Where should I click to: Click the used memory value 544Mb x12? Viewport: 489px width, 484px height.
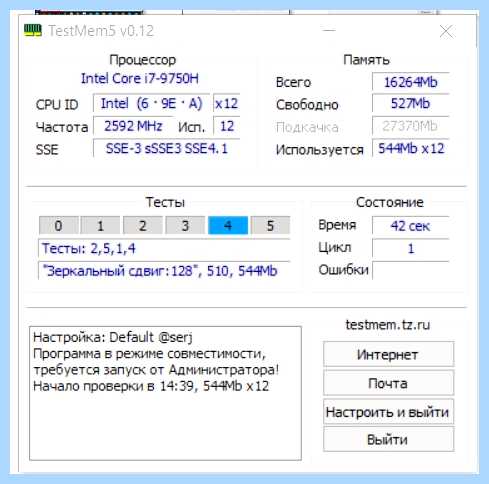pyautogui.click(x=411, y=149)
